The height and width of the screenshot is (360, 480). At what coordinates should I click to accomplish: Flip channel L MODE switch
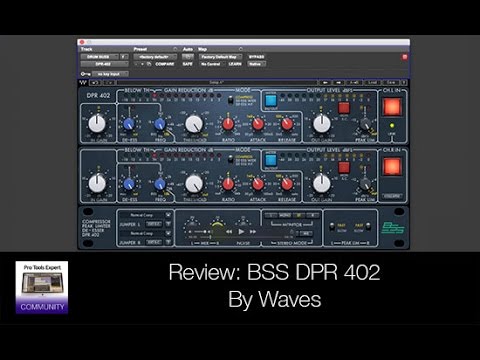click(230, 100)
